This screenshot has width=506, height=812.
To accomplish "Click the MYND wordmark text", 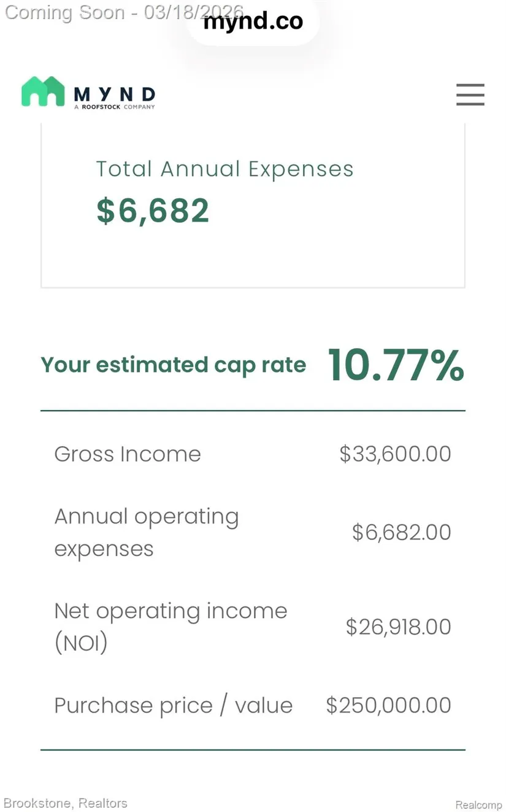I will (115, 94).
